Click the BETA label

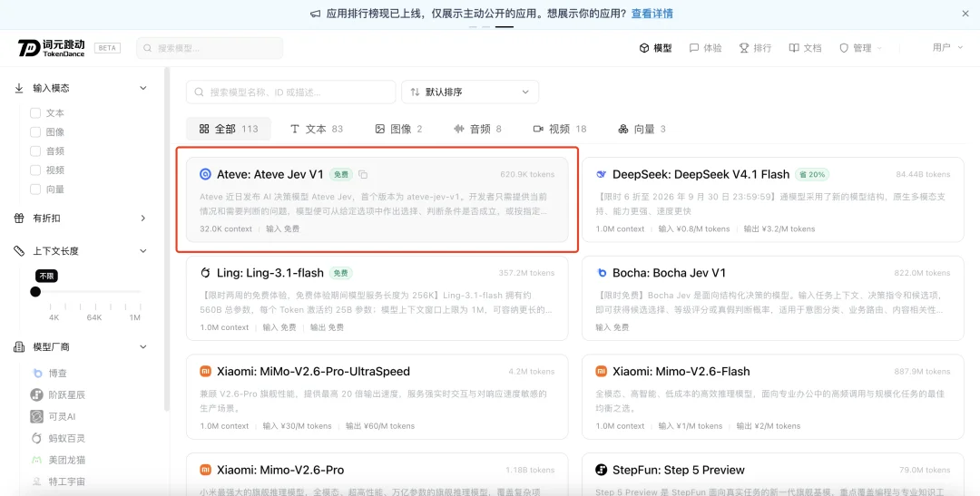point(107,48)
